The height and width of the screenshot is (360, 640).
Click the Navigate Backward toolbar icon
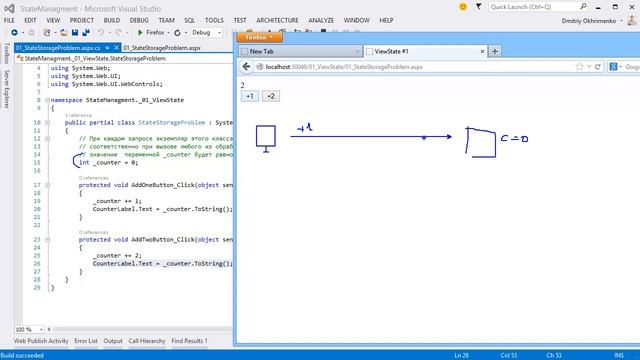(14, 32)
